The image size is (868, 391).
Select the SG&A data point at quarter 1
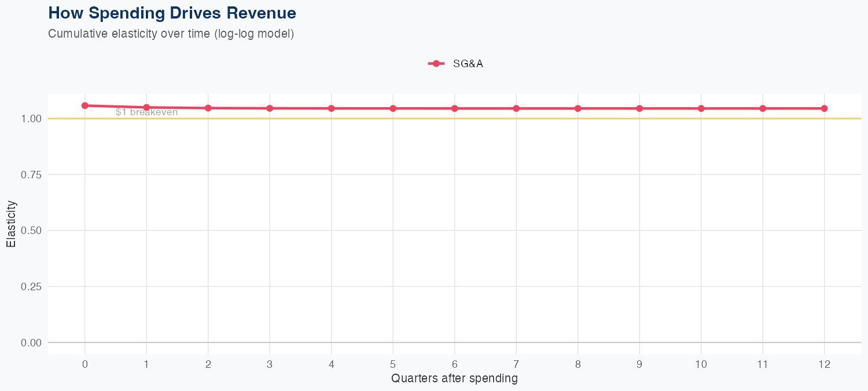tap(146, 107)
